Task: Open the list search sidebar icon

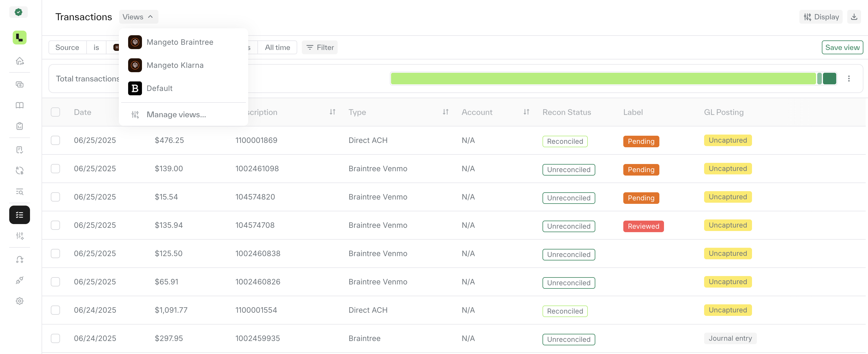Action: click(x=20, y=191)
